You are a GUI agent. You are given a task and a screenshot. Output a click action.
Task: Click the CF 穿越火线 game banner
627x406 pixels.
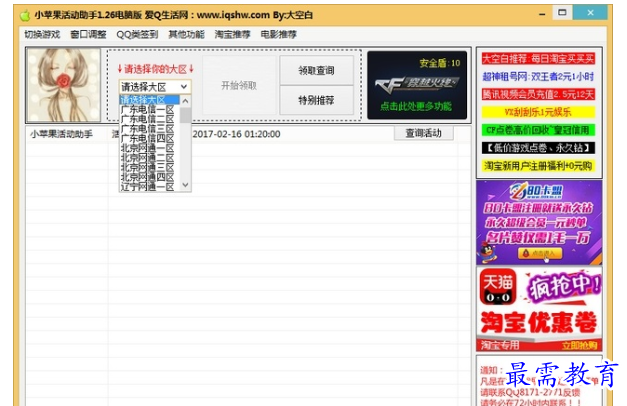click(417, 85)
